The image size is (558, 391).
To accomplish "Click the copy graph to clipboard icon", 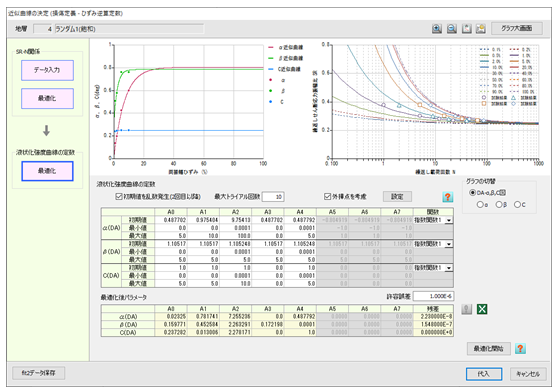I will pos(467,29).
